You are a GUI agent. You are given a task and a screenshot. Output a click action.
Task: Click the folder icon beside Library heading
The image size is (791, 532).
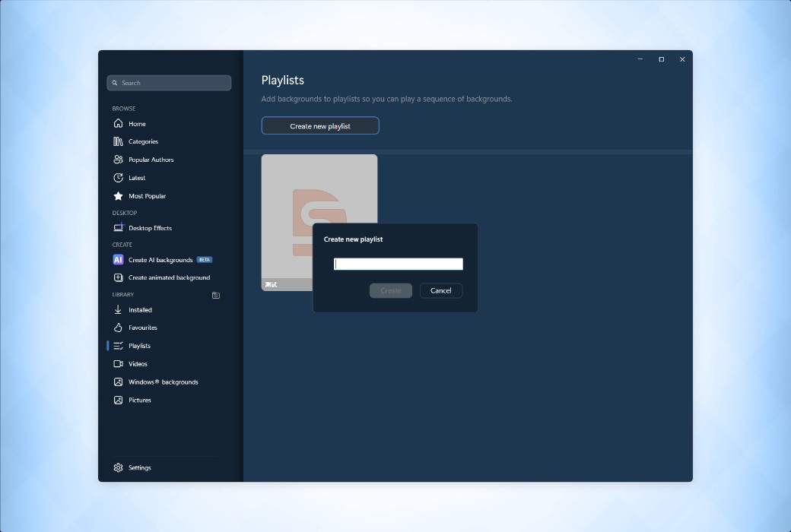click(216, 295)
